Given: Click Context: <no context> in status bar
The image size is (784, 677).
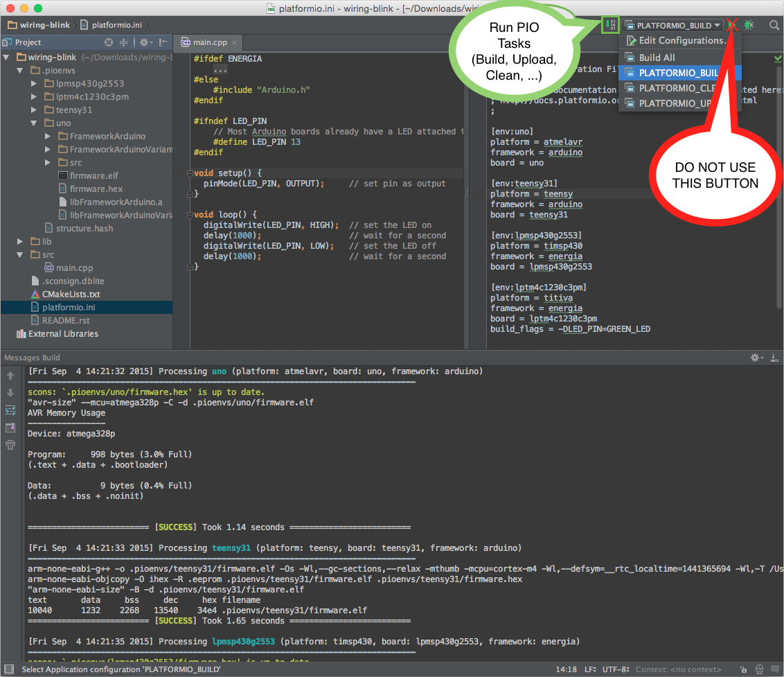Looking at the screenshot, I should (679, 669).
